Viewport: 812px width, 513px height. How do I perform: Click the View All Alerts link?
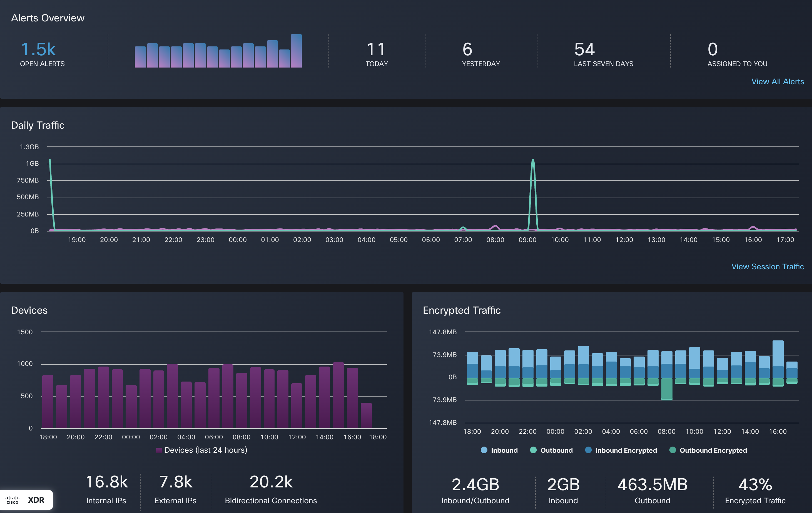point(777,81)
